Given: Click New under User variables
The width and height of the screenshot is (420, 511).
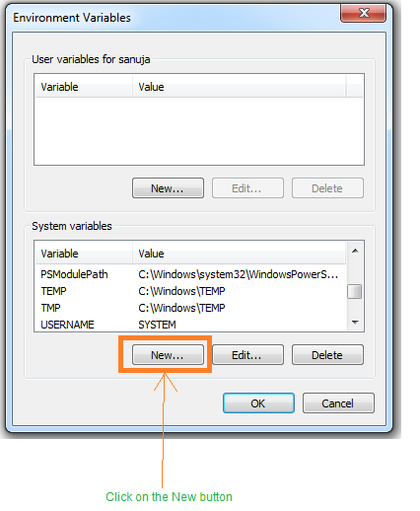Looking at the screenshot, I should 168,188.
